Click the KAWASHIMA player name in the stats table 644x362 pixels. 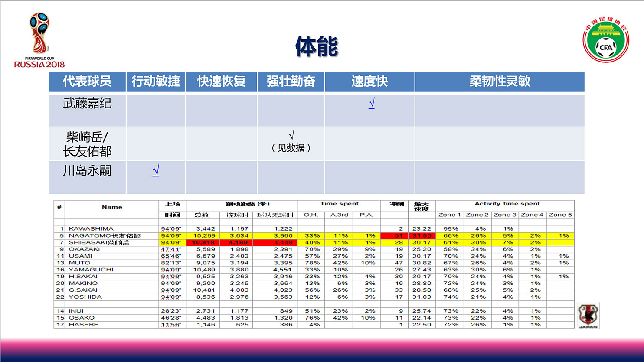pos(91,228)
